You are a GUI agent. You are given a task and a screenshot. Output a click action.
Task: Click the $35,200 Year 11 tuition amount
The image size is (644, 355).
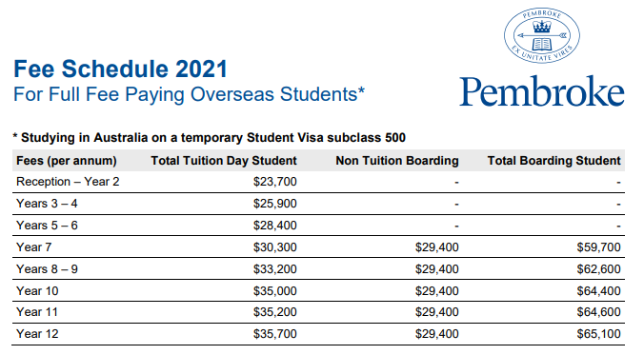coord(274,312)
